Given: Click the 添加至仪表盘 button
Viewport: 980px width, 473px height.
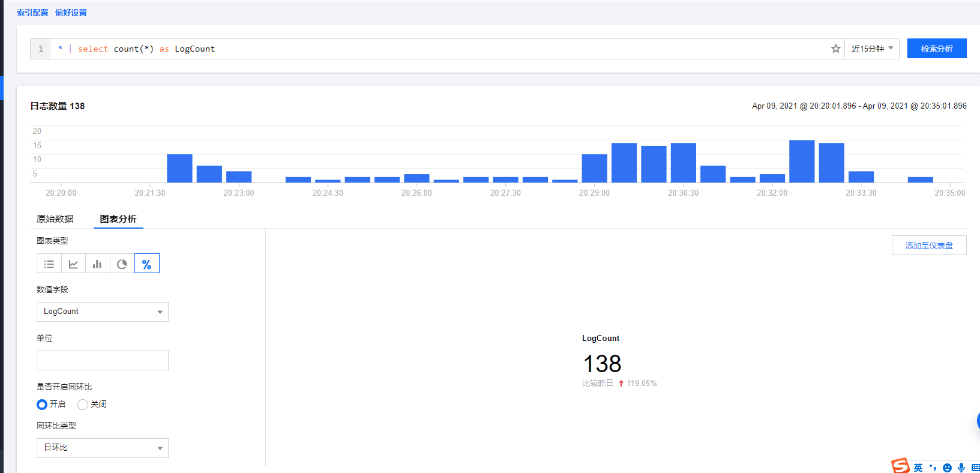Looking at the screenshot, I should 929,246.
